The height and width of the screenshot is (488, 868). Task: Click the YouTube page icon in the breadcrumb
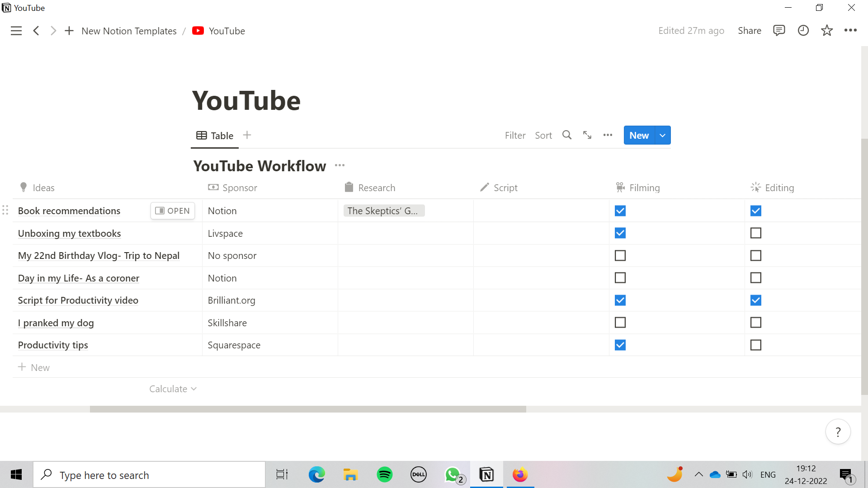pos(198,30)
